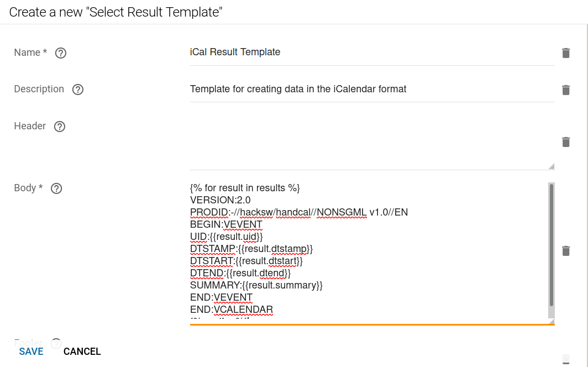Open help for the Name field
The image size is (588, 367).
click(x=60, y=53)
